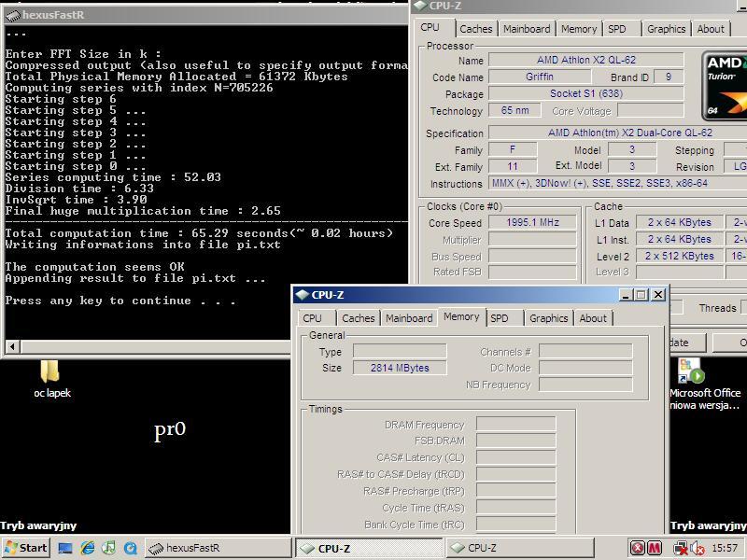The width and height of the screenshot is (747, 560).
Task: Open Graphics tab in back CPU-Z window
Action: pos(667,29)
